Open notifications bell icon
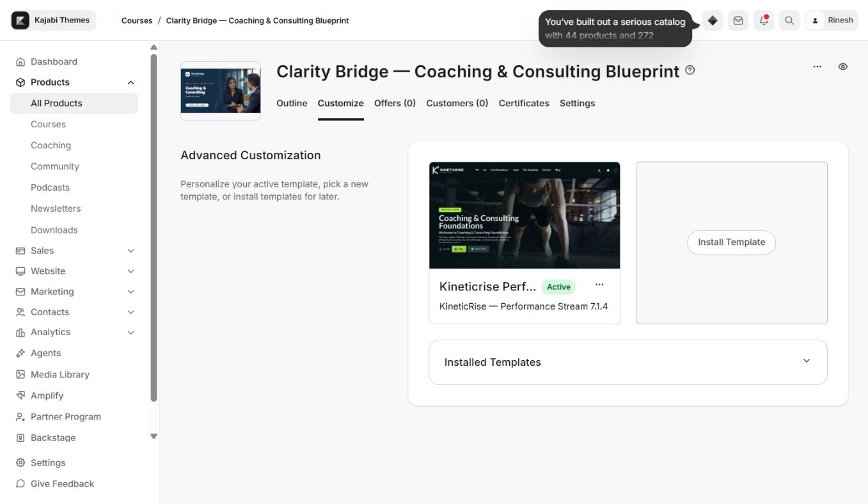Viewport: 868px width, 504px height. (764, 20)
